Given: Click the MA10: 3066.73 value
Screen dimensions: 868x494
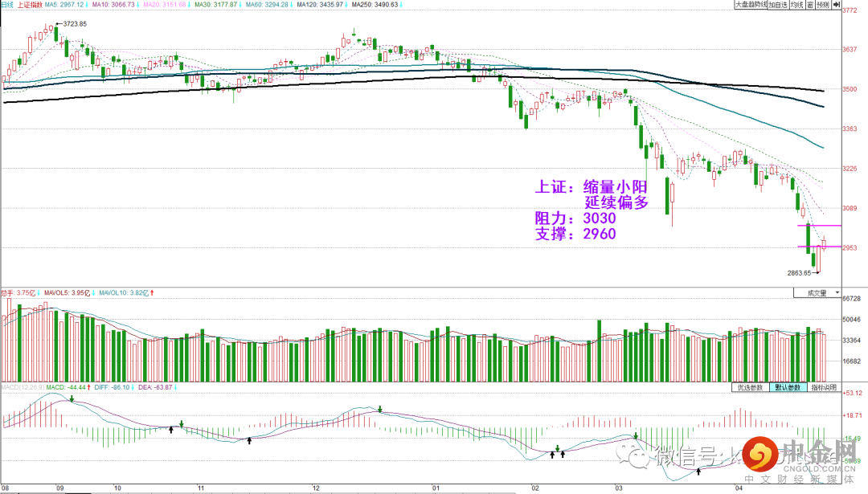Looking at the screenshot, I should 113,5.
